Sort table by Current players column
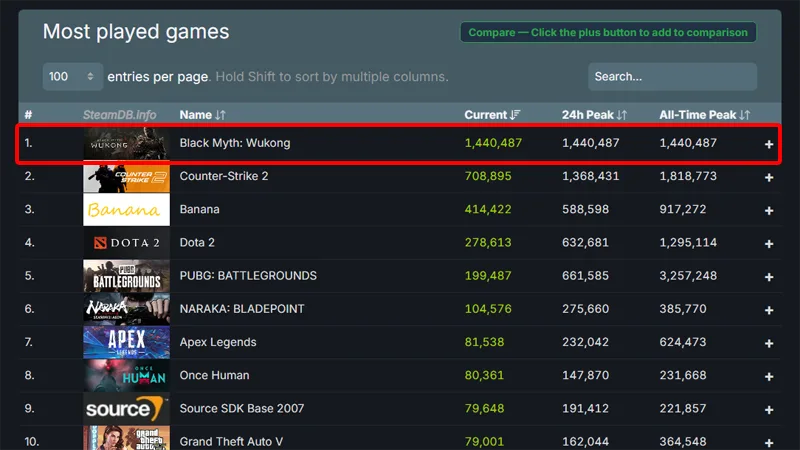This screenshot has height=450, width=800. pos(492,115)
